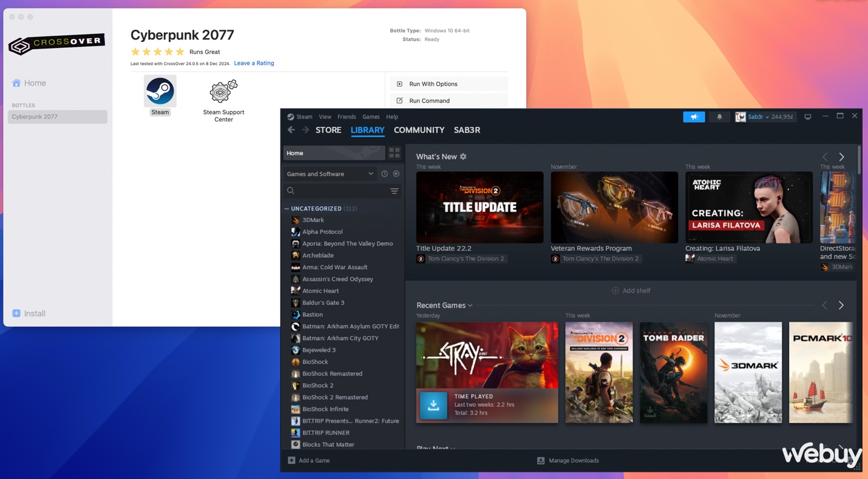The image size is (868, 479).
Task: Open the Help menu in Steam
Action: coord(392,117)
